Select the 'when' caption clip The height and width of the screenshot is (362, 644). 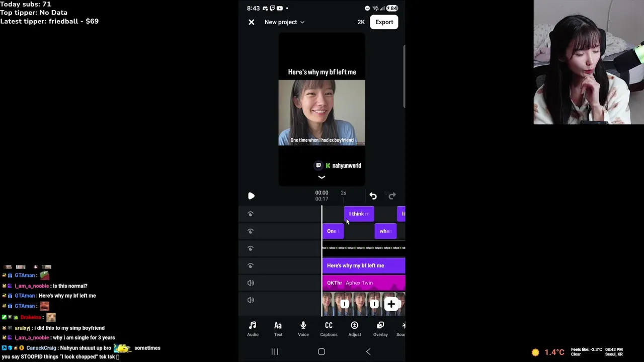pyautogui.click(x=385, y=231)
